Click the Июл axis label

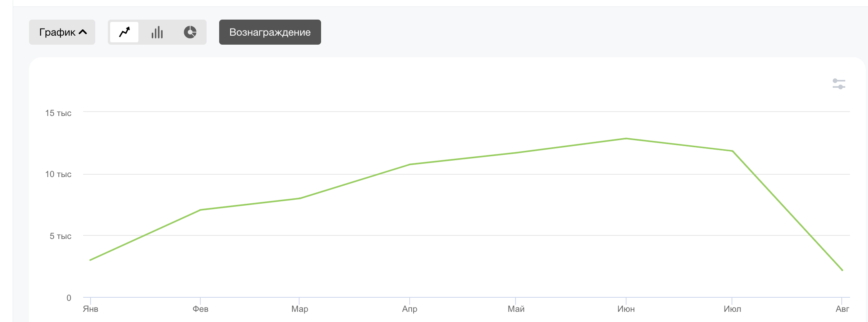tap(732, 309)
